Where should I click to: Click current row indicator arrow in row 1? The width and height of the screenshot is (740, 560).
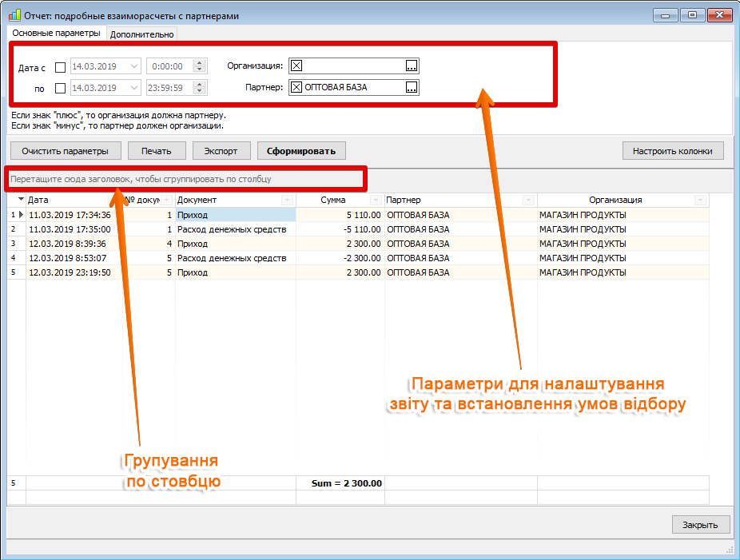(21, 215)
